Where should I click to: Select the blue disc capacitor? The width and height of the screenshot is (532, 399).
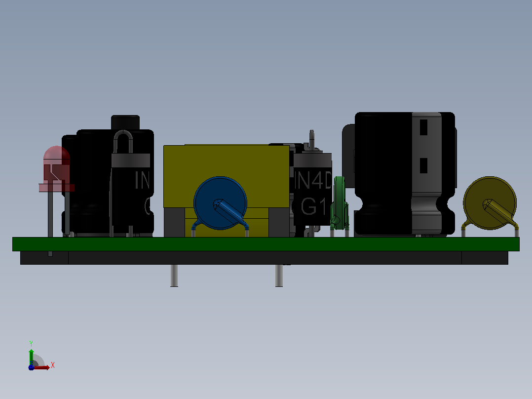pyautogui.click(x=220, y=203)
